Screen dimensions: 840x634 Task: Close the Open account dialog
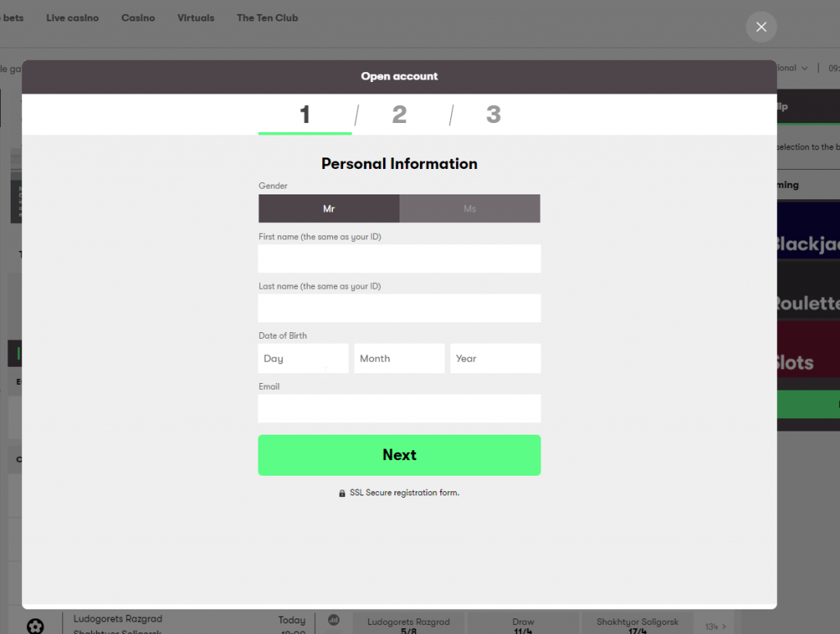click(x=760, y=27)
